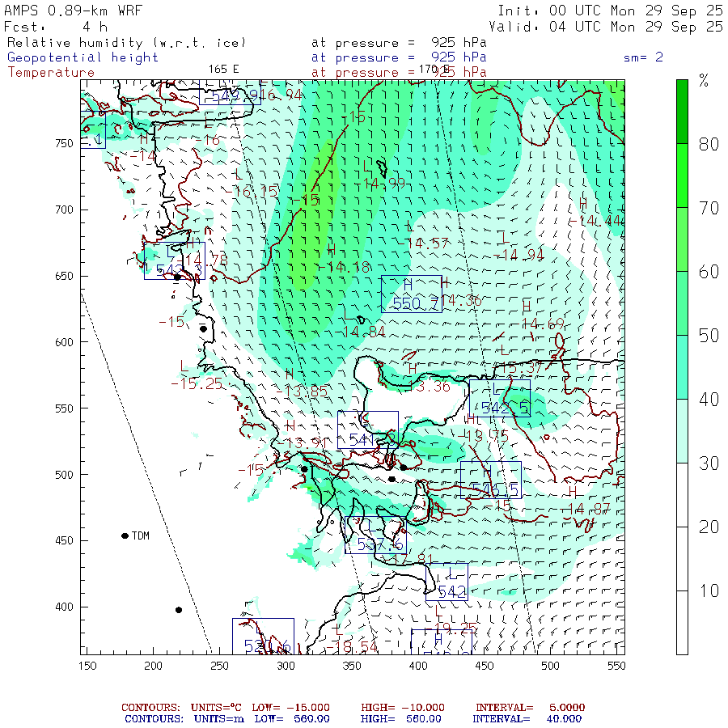This screenshot has width=728, height=728.
Task: Select the boxed 536.5 height label
Action: point(490,480)
